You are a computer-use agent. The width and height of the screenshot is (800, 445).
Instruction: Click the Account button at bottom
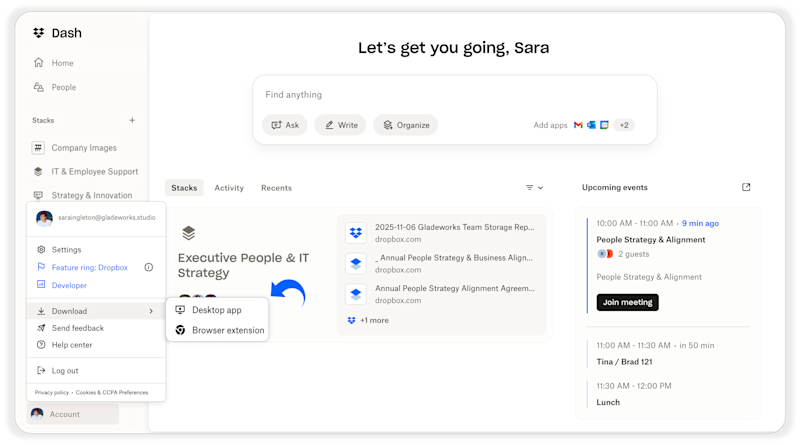click(73, 414)
